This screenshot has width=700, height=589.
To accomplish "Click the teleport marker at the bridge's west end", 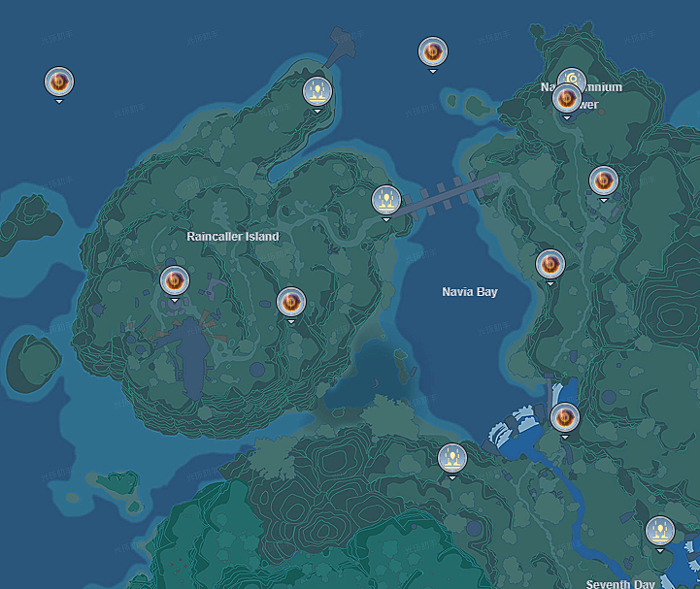I will click(x=386, y=201).
